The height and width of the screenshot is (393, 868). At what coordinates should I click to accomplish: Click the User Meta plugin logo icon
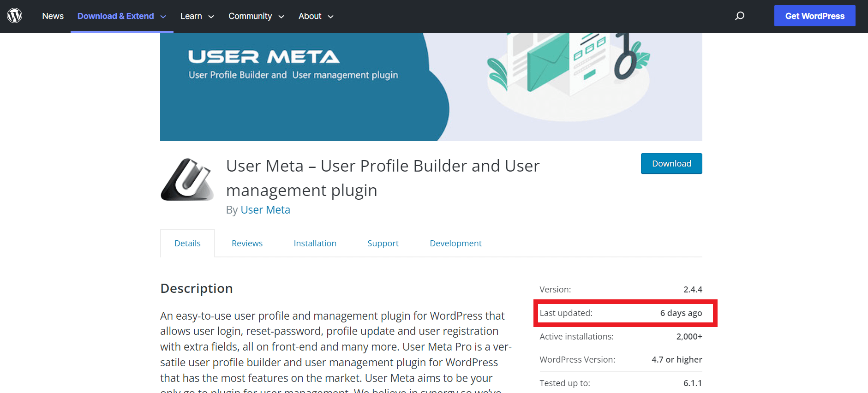tap(187, 179)
